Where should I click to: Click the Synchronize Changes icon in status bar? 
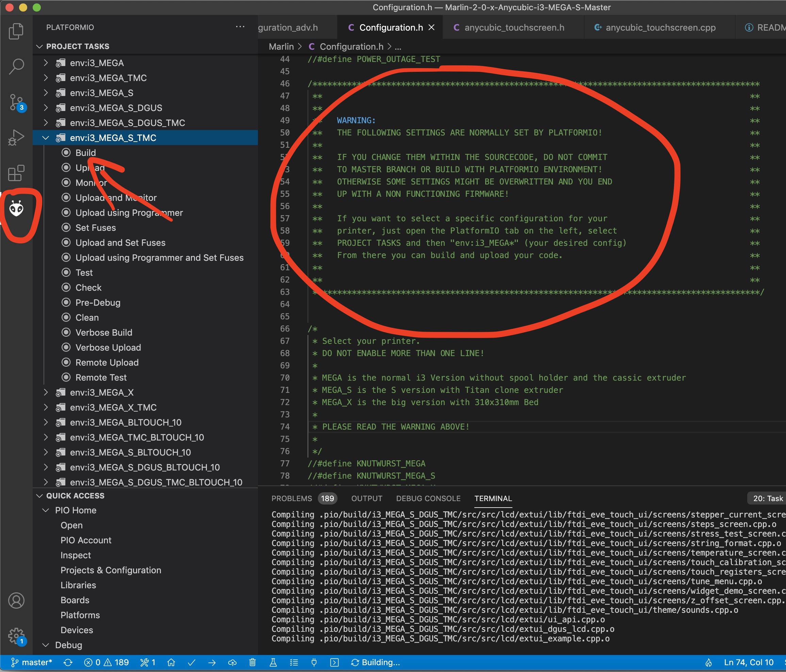click(68, 662)
